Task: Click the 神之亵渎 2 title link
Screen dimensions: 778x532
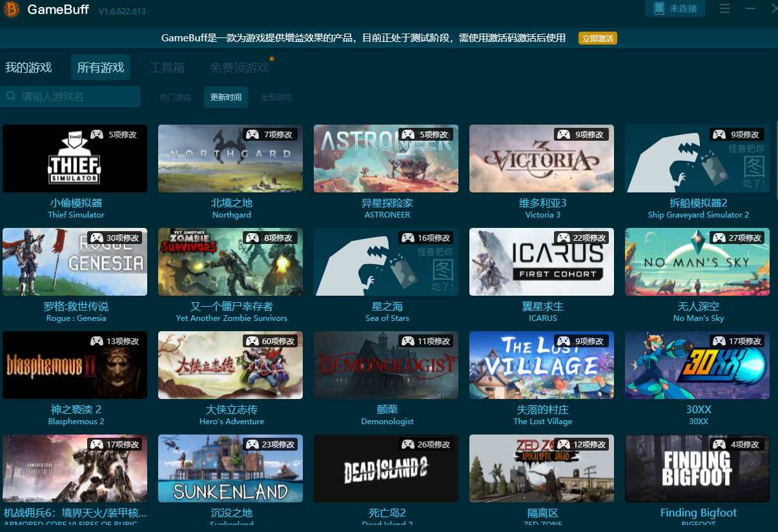Action: (76, 409)
